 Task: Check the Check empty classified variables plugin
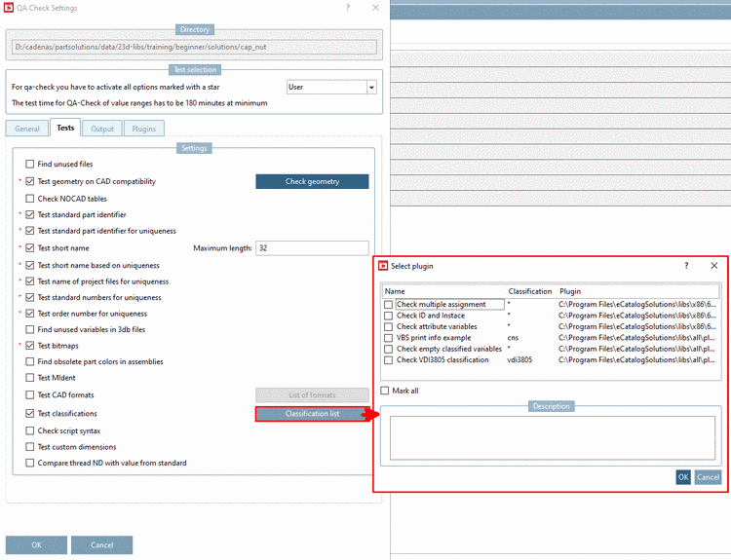[x=388, y=349]
